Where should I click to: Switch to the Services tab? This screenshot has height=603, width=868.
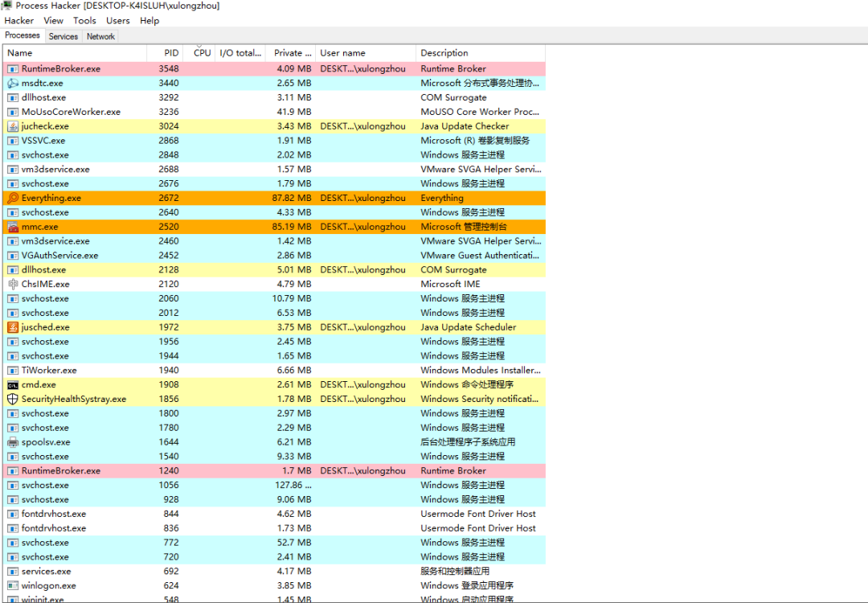[x=63, y=36]
